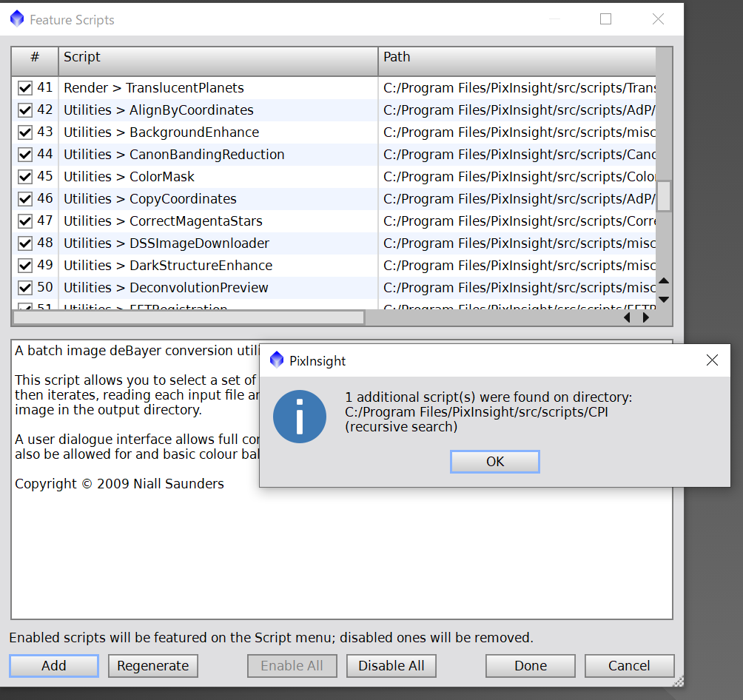Maximize the Feature Scripts window
The height and width of the screenshot is (700, 743).
click(605, 19)
